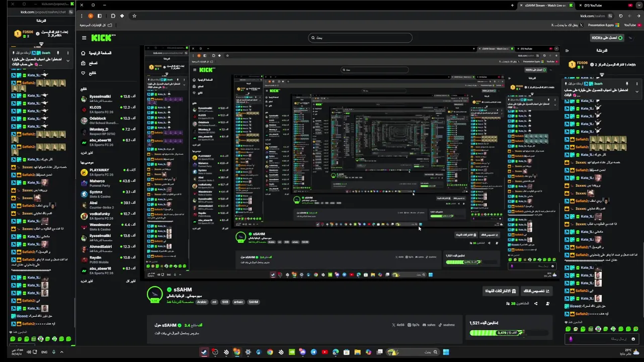The image size is (644, 362).
Task: Click the gift subscriptions button
Action: coord(501,291)
